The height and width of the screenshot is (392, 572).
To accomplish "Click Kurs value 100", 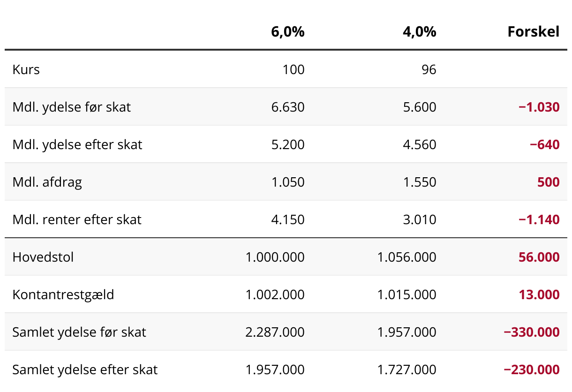I will (294, 70).
